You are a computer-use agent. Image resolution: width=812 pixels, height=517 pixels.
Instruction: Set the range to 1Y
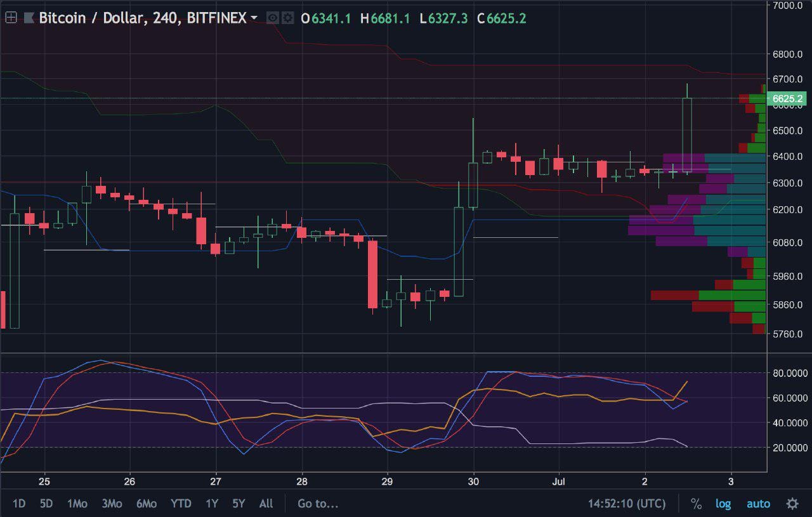(212, 504)
